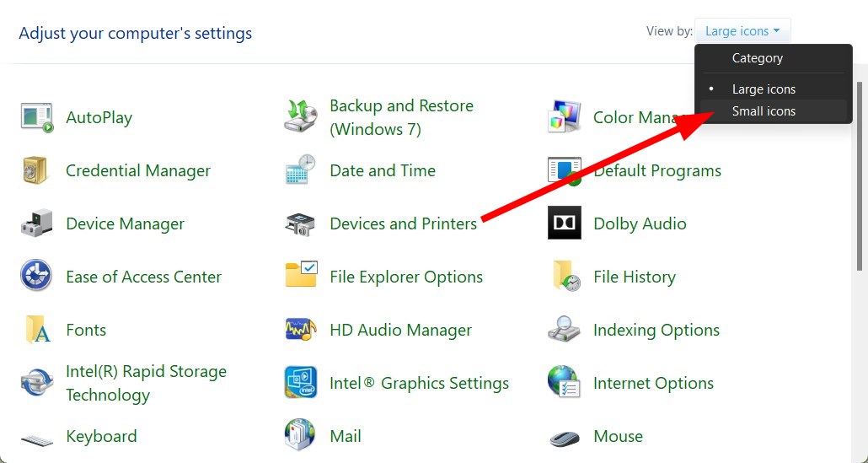This screenshot has height=463, width=868.
Task: Click the Ease of Access Center icon
Action: tap(36, 275)
